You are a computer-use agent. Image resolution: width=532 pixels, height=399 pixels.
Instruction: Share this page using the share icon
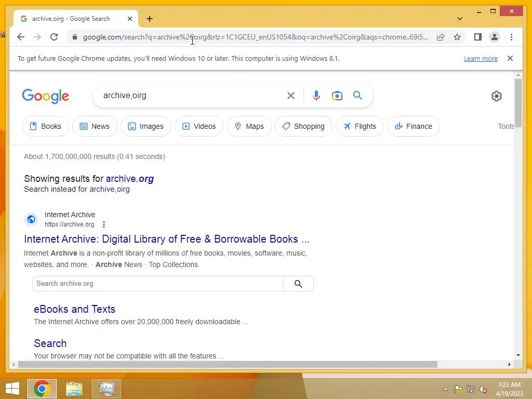coord(441,37)
